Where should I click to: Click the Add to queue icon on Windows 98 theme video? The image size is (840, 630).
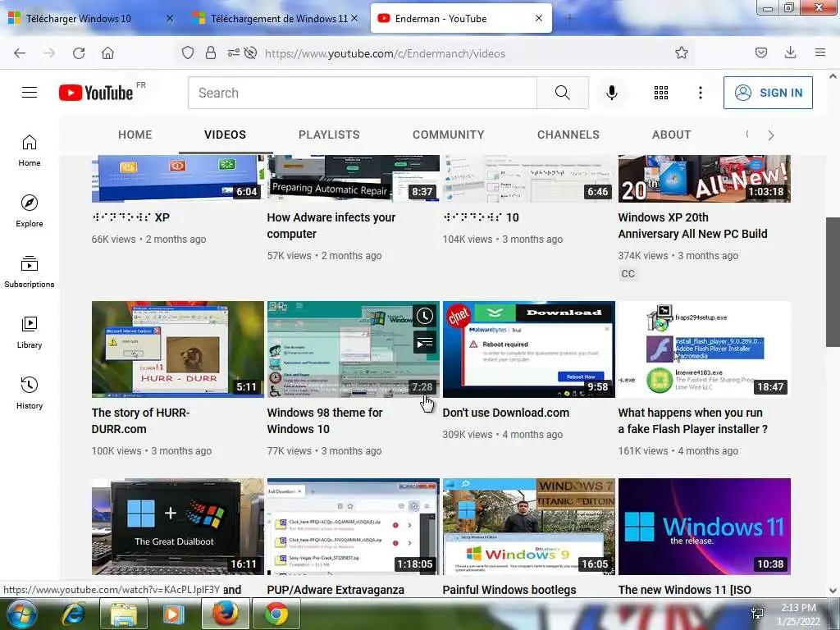click(425, 343)
